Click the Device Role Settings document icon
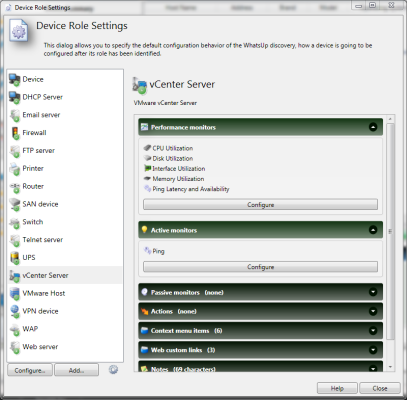Screen dimensions: 407x400 click(19, 30)
